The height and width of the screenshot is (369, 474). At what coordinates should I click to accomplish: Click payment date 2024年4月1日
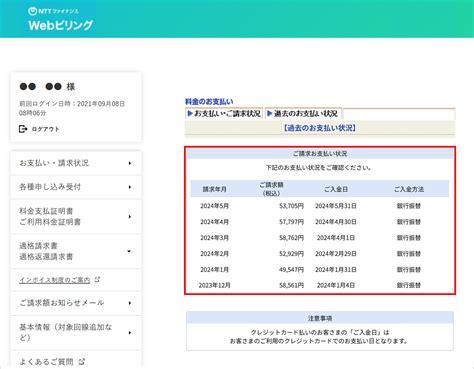pyautogui.click(x=336, y=238)
